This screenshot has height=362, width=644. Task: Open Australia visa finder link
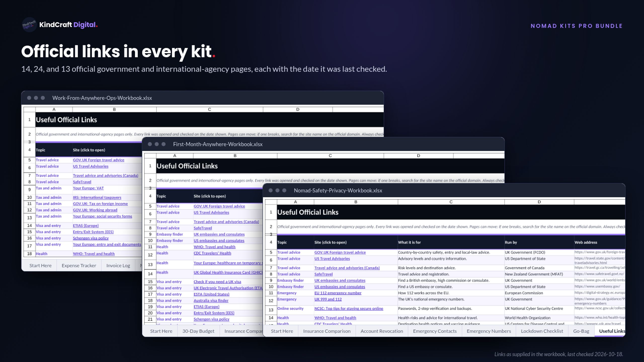click(211, 300)
